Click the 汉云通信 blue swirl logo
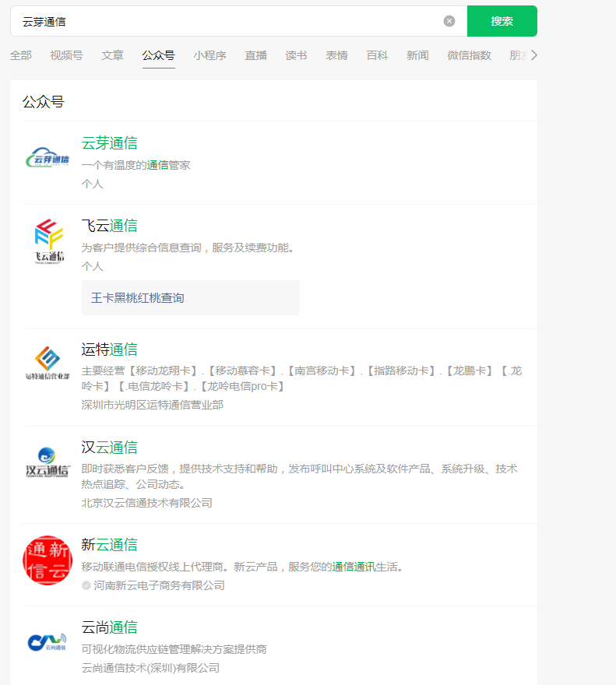Screen dimensions: 616x685 click(48, 462)
